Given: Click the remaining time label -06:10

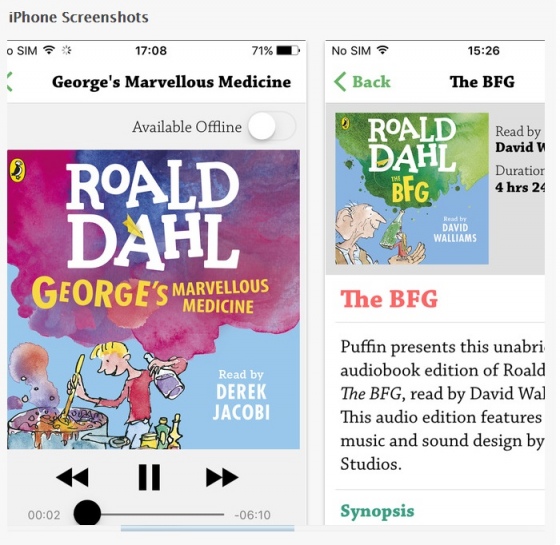Looking at the screenshot, I should pyautogui.click(x=252, y=515).
